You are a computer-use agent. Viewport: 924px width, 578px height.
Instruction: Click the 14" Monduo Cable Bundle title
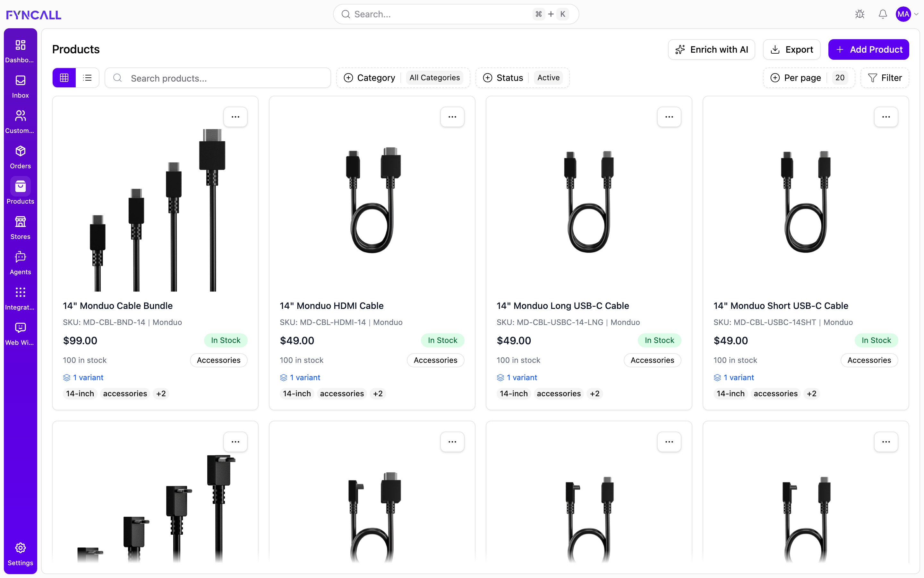pyautogui.click(x=118, y=305)
